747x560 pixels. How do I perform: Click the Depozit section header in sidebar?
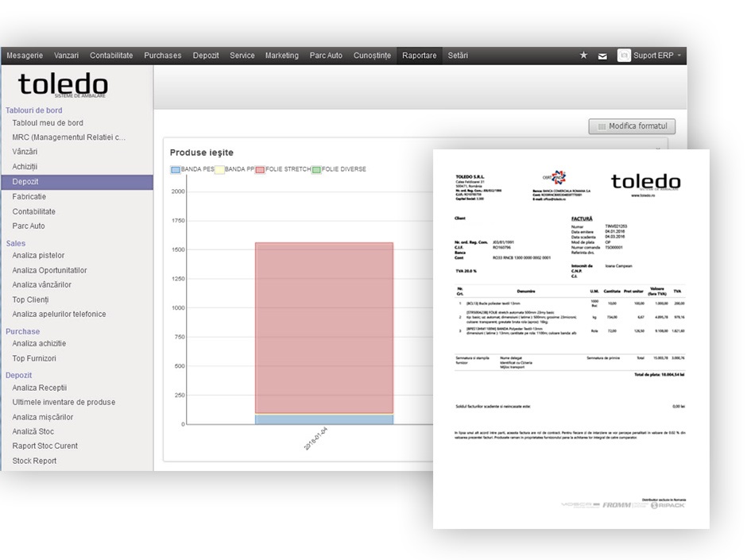18,375
